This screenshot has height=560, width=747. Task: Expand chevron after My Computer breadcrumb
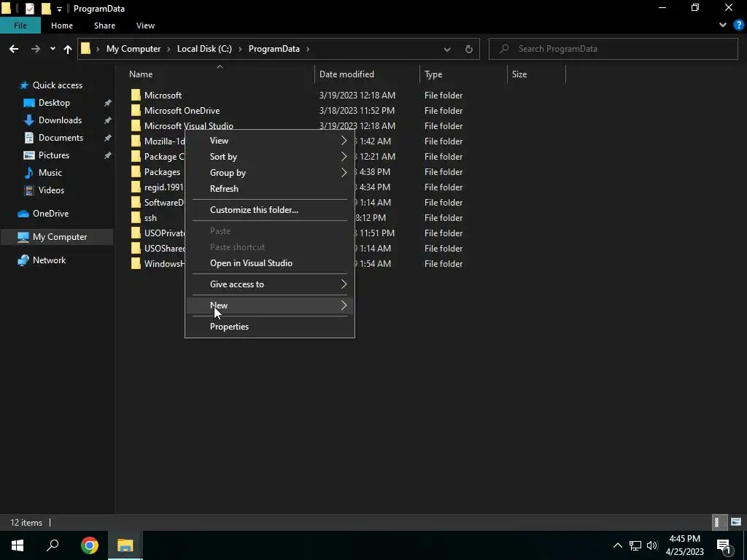[x=169, y=49]
